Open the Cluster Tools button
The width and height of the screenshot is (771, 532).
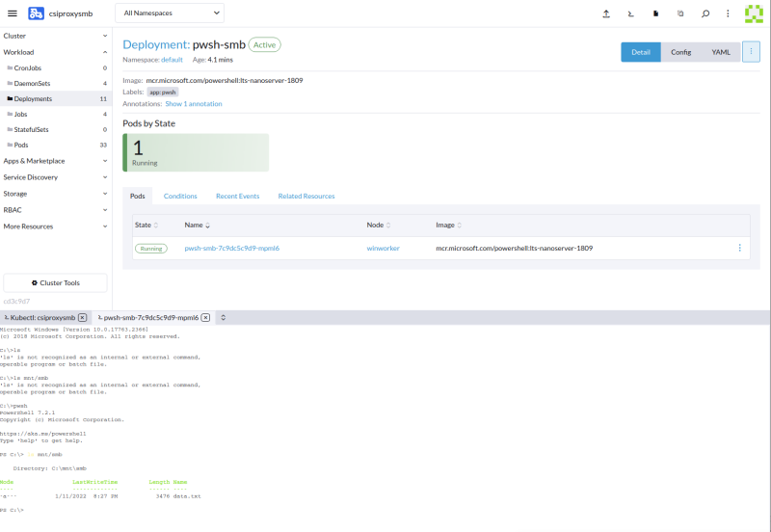[x=55, y=282]
